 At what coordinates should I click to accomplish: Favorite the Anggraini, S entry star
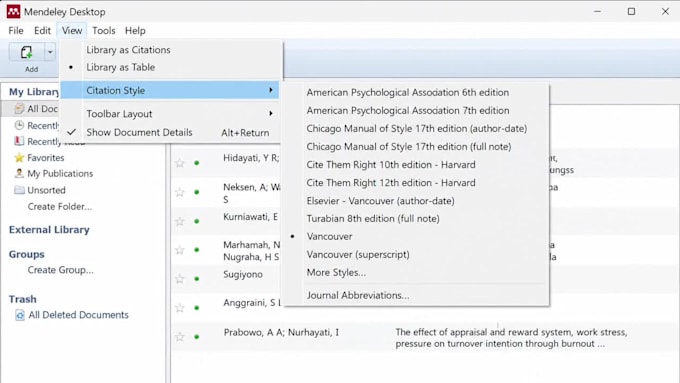(180, 308)
